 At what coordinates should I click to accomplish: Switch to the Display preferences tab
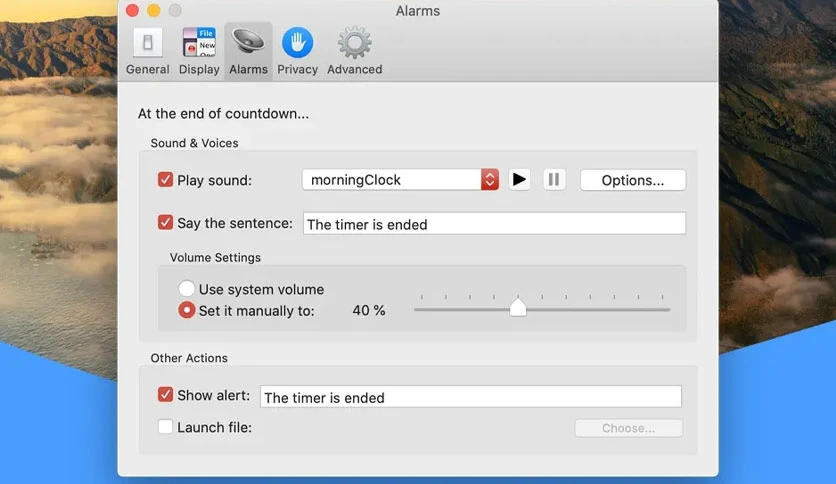pyautogui.click(x=199, y=51)
